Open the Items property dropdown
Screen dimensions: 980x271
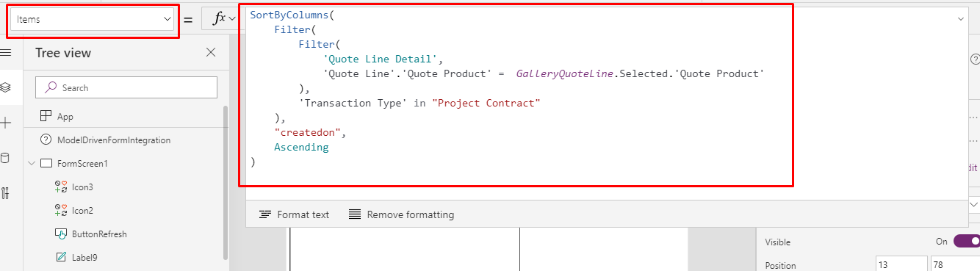(93, 20)
